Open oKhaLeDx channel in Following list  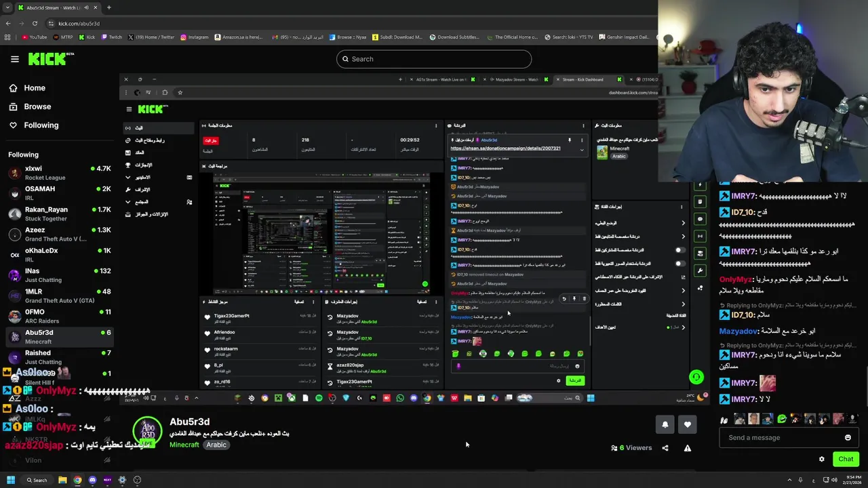click(x=59, y=255)
